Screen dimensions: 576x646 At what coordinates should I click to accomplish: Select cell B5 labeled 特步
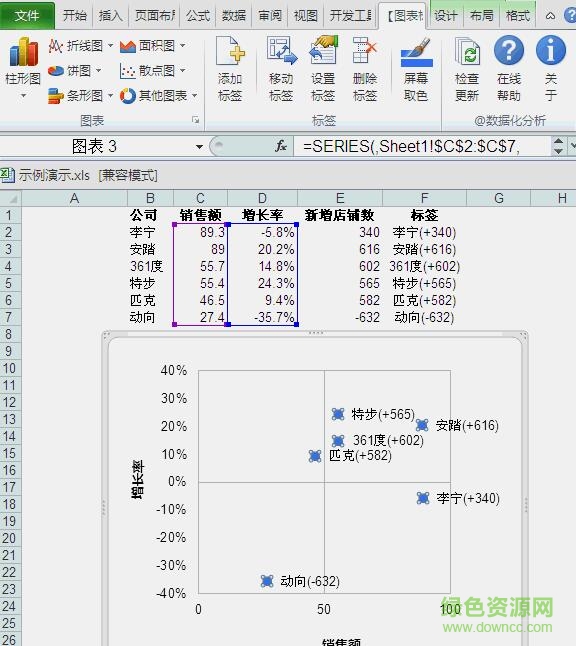pos(150,283)
